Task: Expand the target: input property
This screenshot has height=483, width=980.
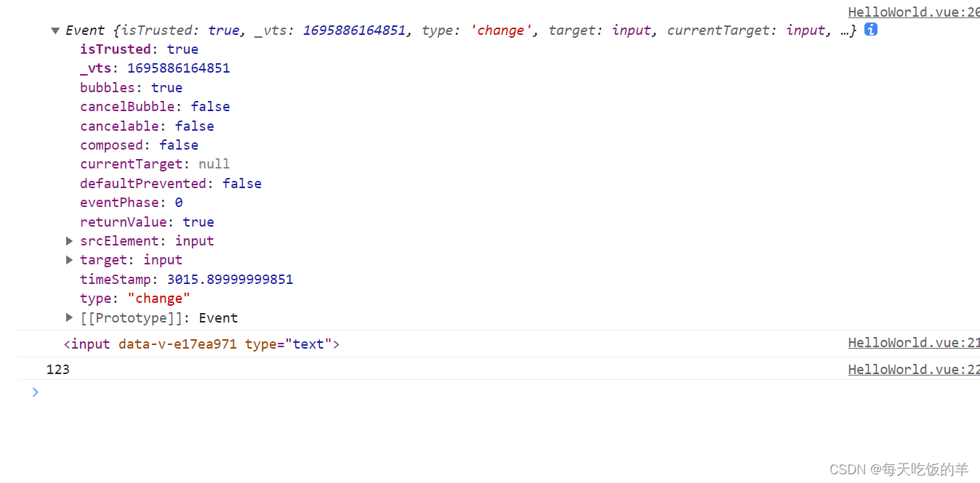Action: 70,259
